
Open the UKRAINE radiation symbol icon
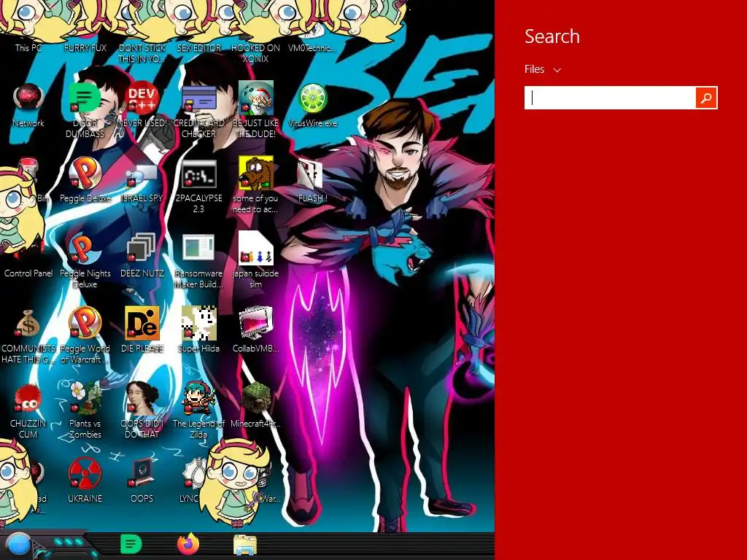(85, 474)
